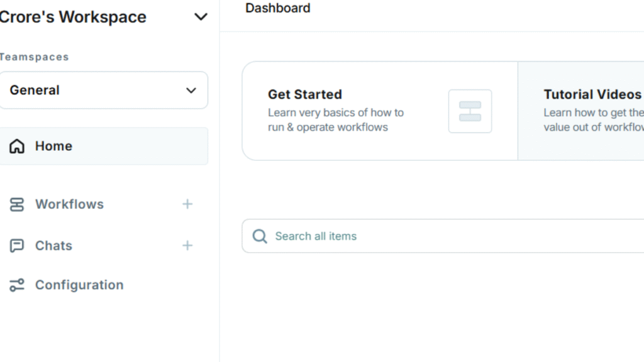Open the Crore's Workspace switcher chevron
Screen dimensions: 644x362
tap(201, 17)
